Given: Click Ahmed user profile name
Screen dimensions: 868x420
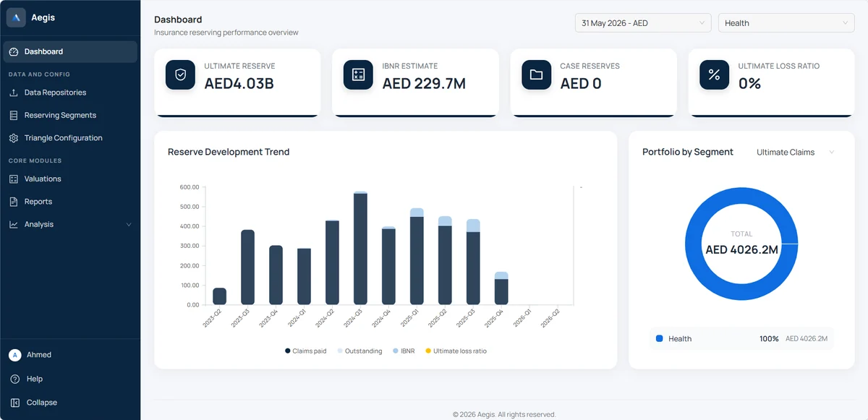Looking at the screenshot, I should (39, 355).
